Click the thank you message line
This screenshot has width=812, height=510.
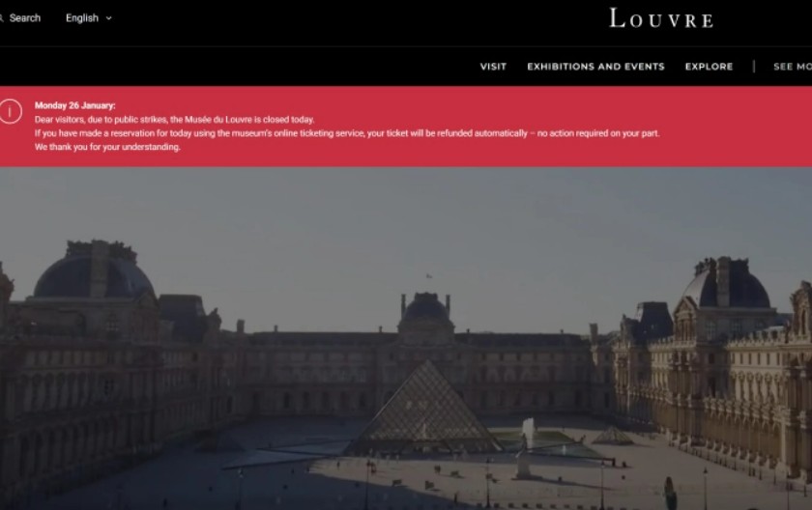pos(107,147)
